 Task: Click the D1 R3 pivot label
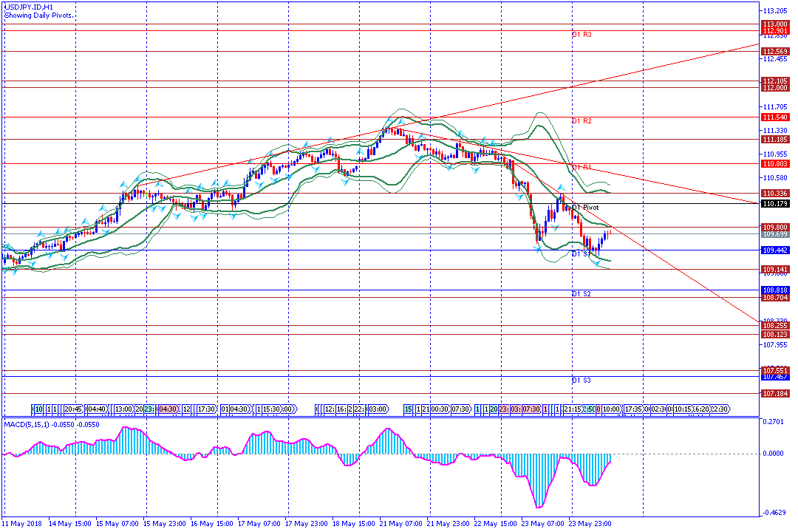coord(582,35)
